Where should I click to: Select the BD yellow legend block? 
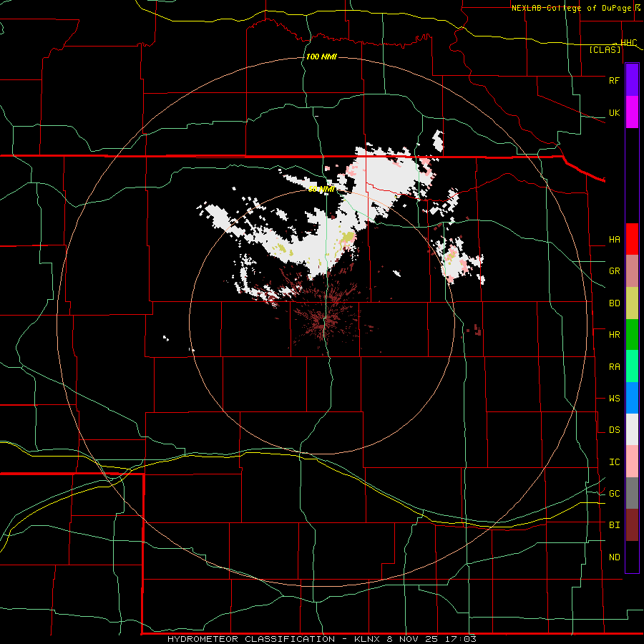tap(632, 303)
